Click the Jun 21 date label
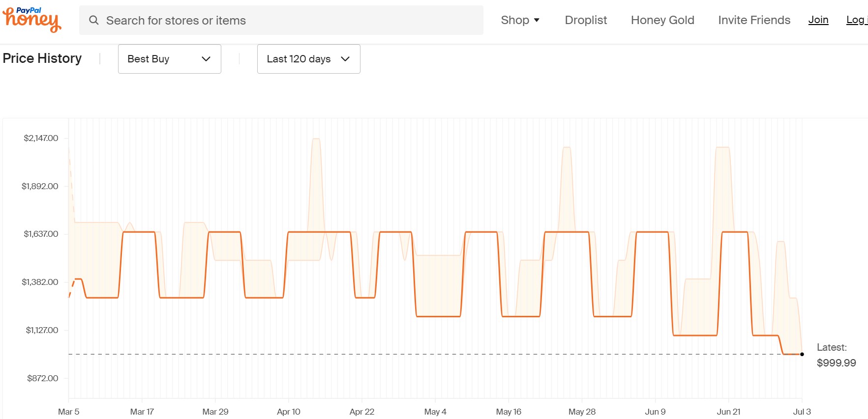Viewport: 868px width, 419px height. (728, 412)
